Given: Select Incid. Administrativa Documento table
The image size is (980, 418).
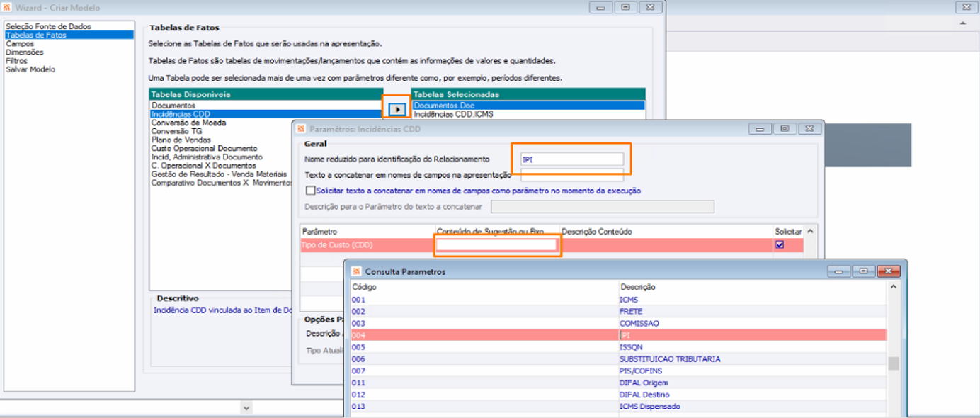Looking at the screenshot, I should tap(207, 157).
